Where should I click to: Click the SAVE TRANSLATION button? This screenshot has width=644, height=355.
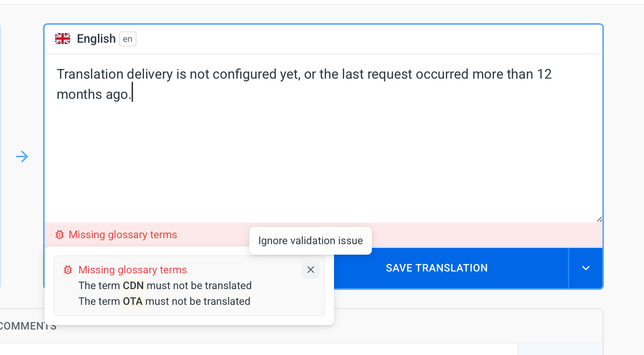(x=437, y=268)
